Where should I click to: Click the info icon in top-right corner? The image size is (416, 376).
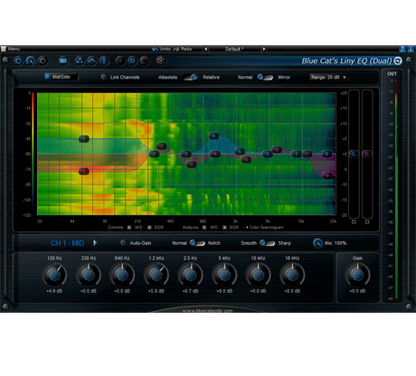[x=410, y=49]
